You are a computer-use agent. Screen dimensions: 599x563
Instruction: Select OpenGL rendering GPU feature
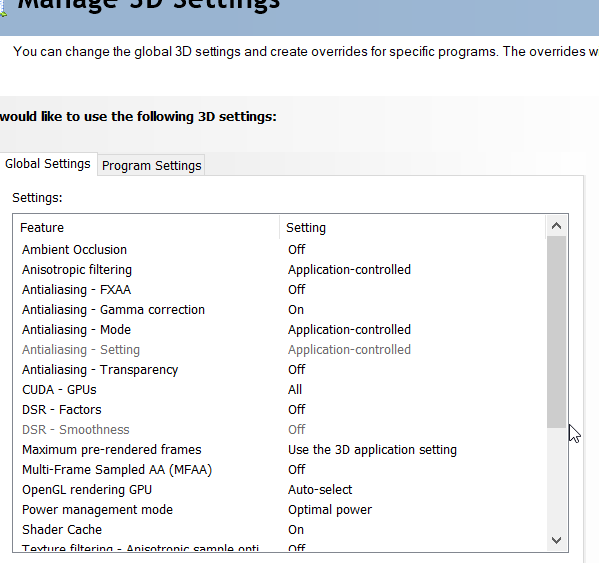(x=87, y=490)
